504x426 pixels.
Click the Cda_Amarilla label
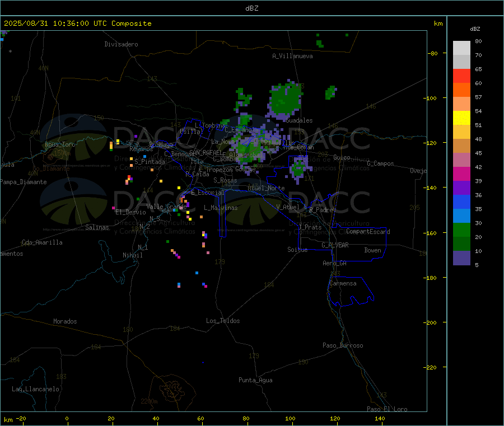(42, 242)
